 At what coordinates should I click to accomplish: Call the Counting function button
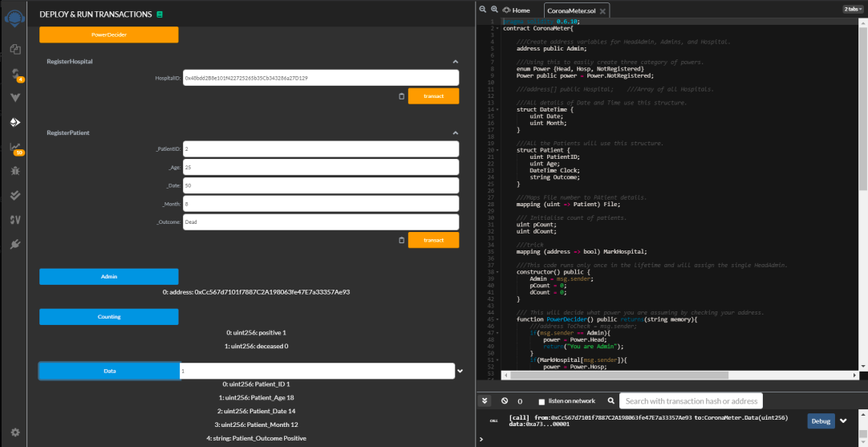coord(108,317)
